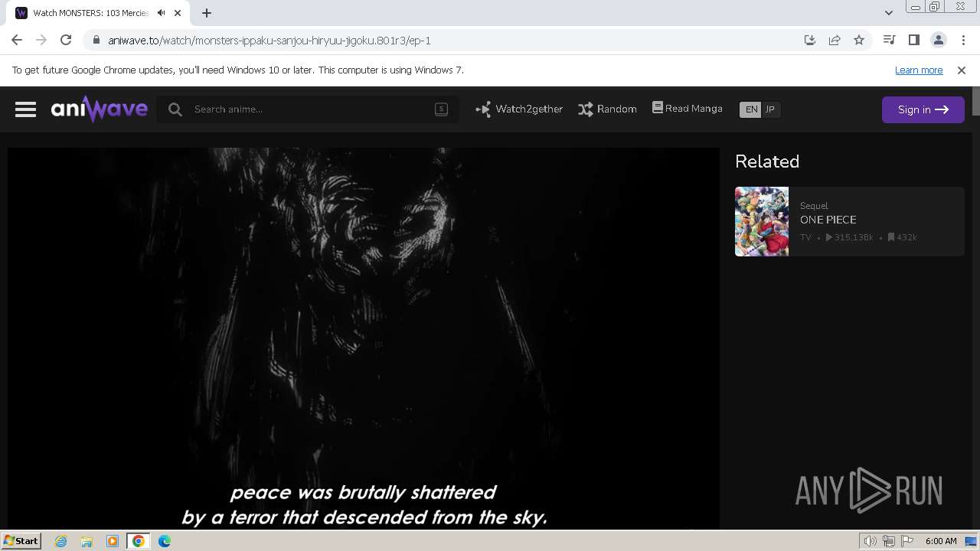Viewport: 980px width, 551px height.
Task: Open the Aniwave hamburger menu
Action: 25,109
